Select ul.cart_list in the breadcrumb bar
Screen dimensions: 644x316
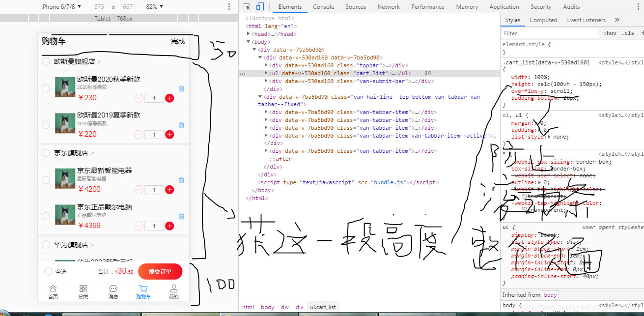click(x=323, y=307)
